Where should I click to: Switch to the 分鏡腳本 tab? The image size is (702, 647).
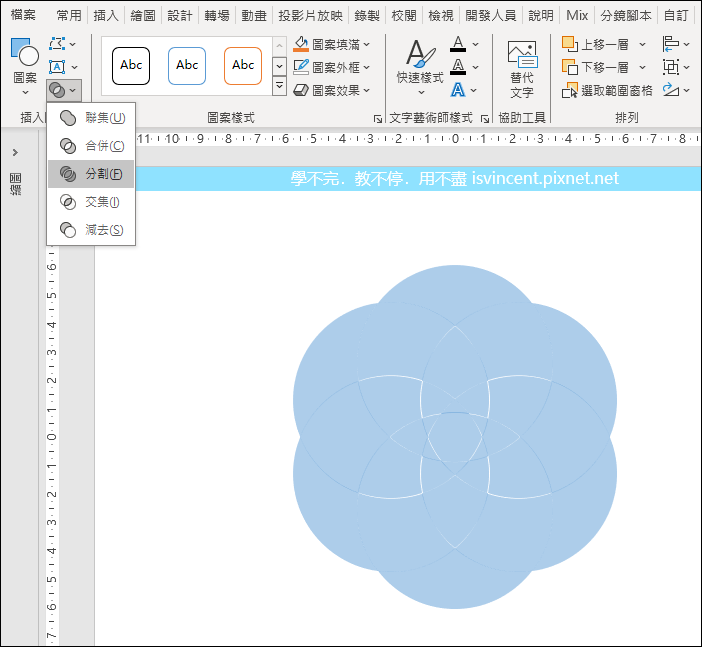click(x=626, y=16)
